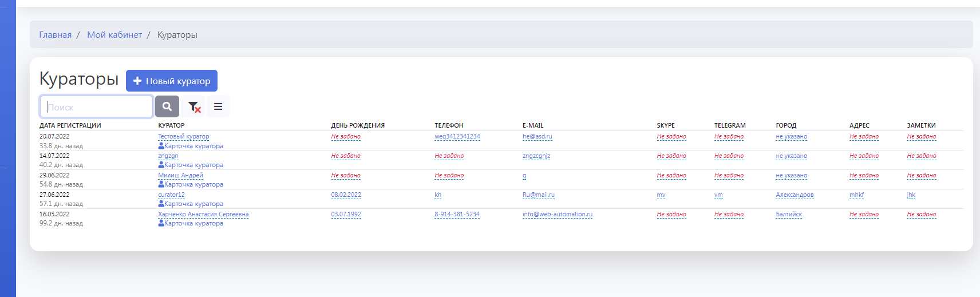Open Карточка куратора for zngzgn
The width and height of the screenshot is (980, 297).
click(x=191, y=165)
